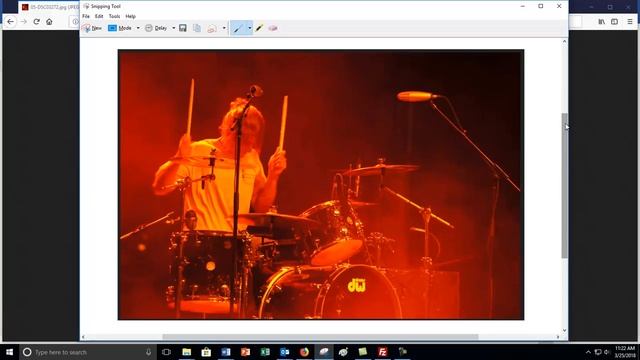Click the Delay clock button
Screen dimensions: 640x360
tap(156, 28)
